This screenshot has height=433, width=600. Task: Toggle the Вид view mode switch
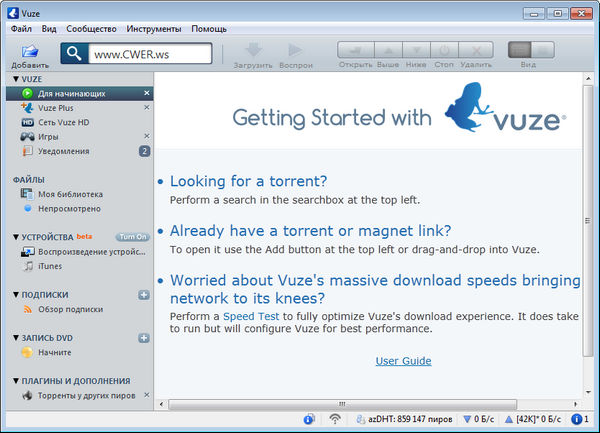pos(527,50)
